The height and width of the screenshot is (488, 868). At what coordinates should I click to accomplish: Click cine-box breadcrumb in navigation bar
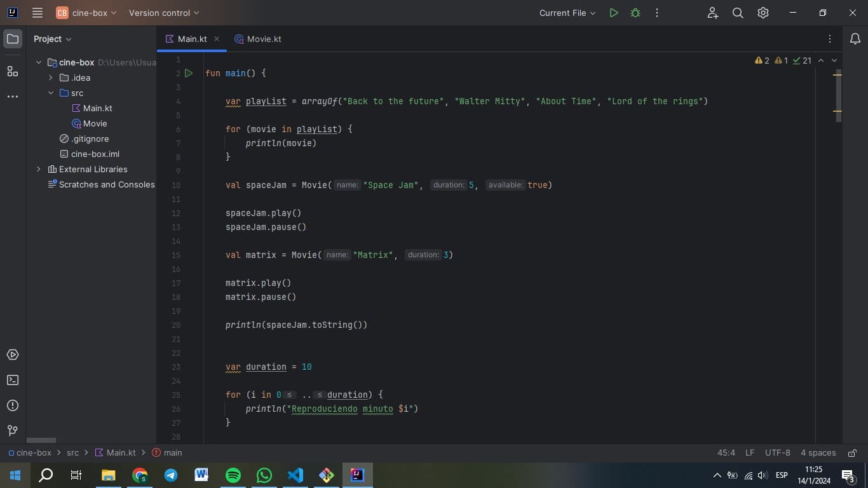(29, 453)
